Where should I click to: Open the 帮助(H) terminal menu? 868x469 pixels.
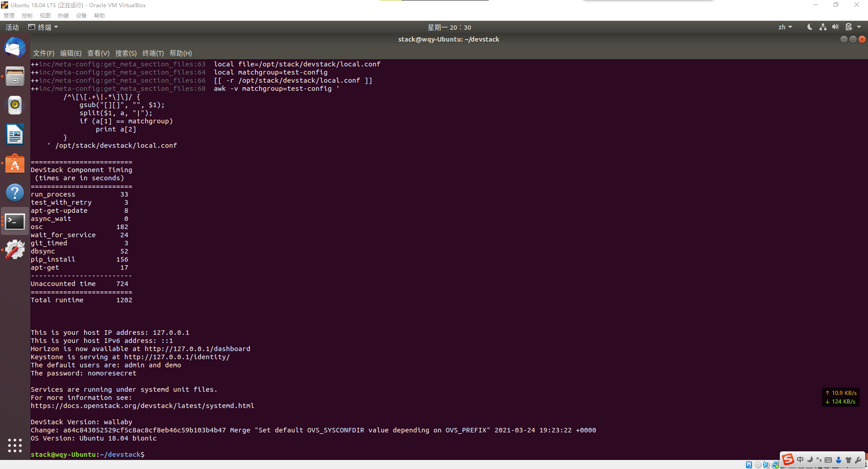pyautogui.click(x=181, y=53)
